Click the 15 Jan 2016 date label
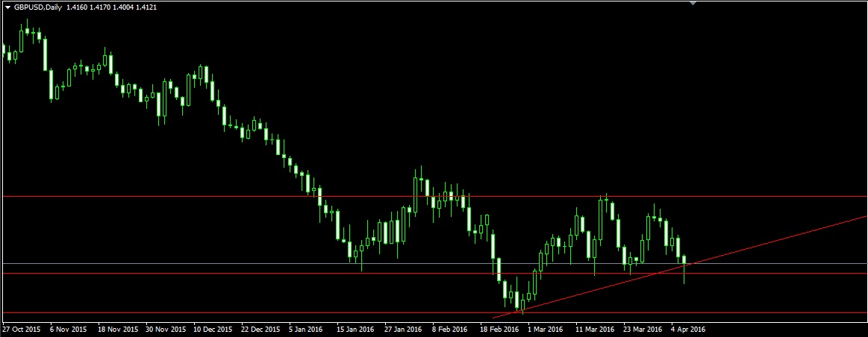 click(x=357, y=329)
